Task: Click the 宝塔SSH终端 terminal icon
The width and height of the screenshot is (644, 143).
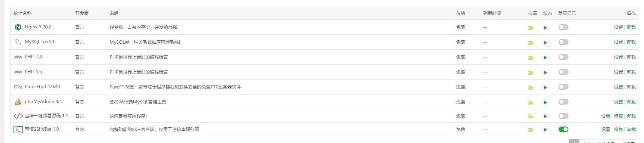Action: (x=18, y=130)
